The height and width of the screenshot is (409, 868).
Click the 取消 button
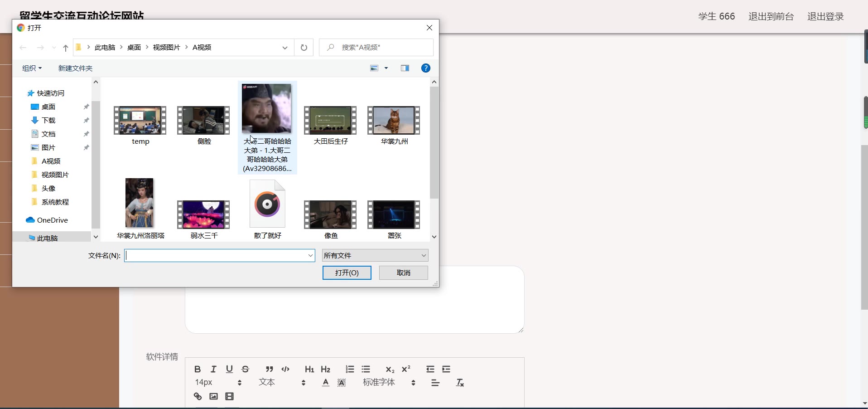pyautogui.click(x=403, y=273)
